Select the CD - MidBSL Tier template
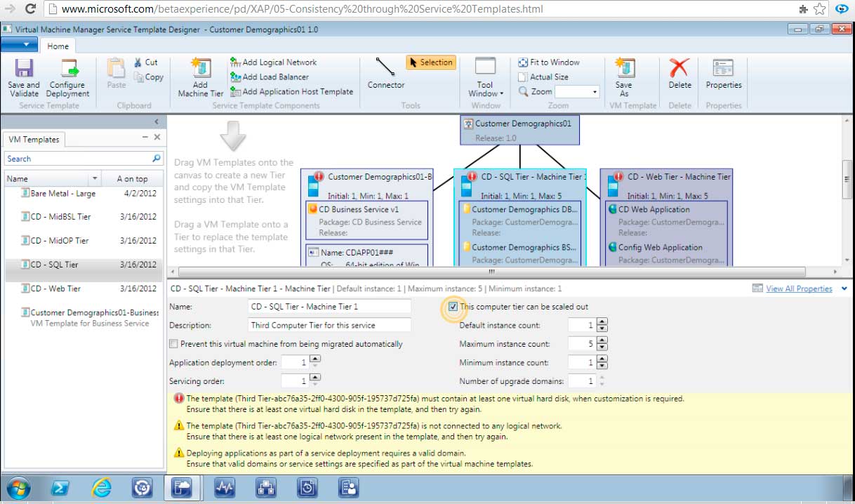Image resolution: width=855 pixels, height=504 pixels. click(84, 218)
